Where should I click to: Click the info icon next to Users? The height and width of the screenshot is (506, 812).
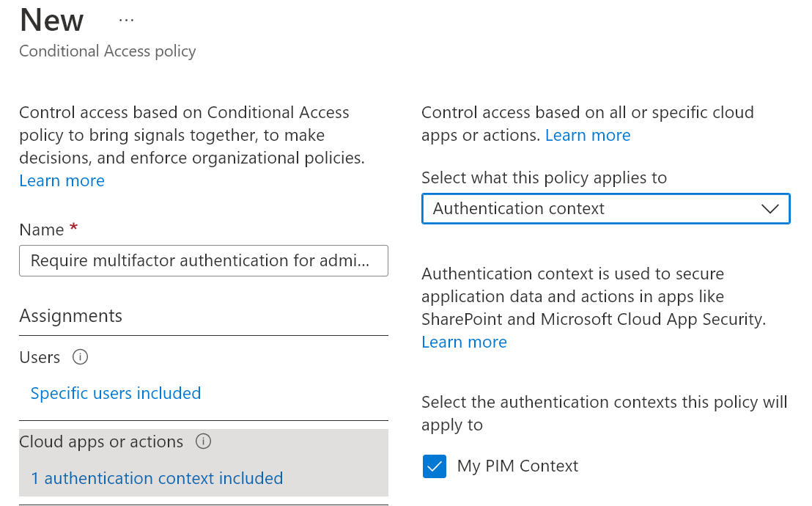(x=81, y=357)
